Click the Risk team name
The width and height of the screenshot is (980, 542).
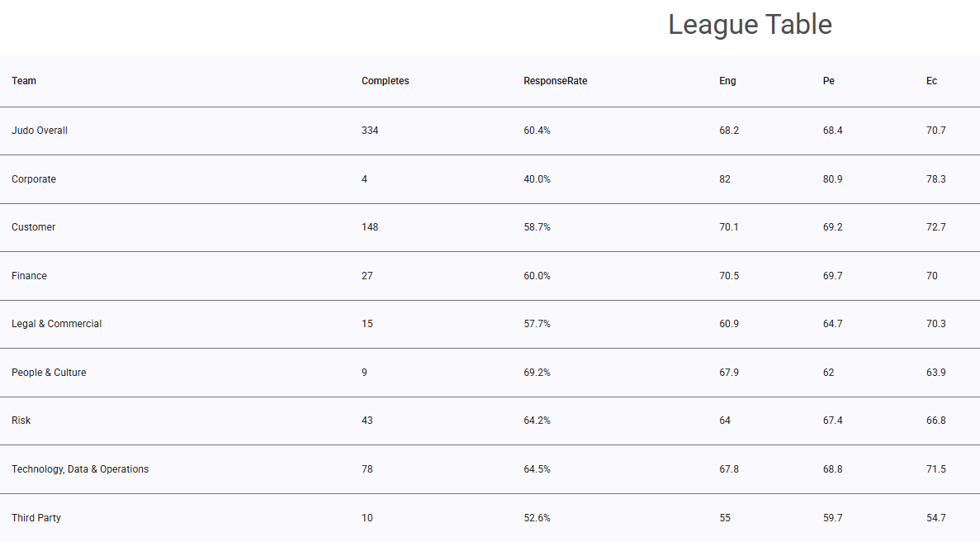[21, 421]
